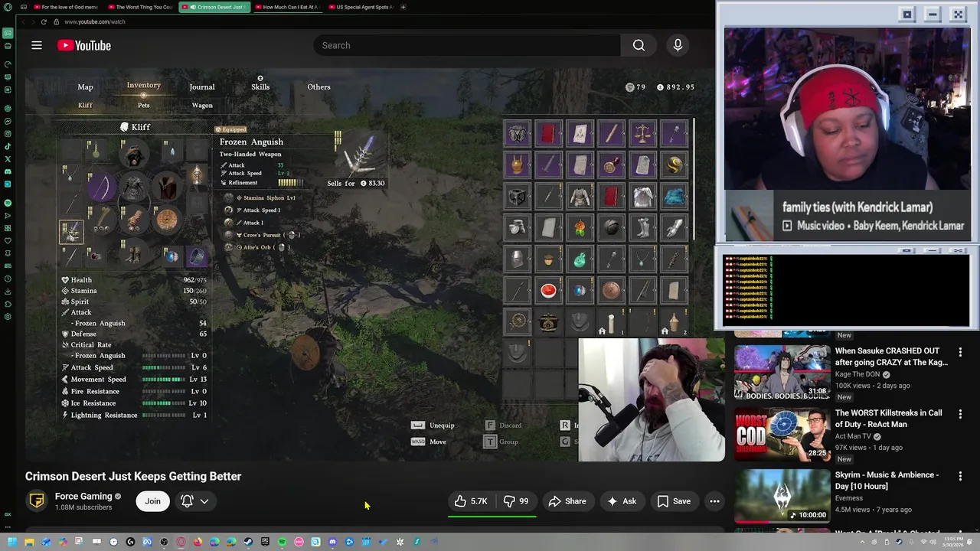Switch to 'US Special Agent Spots' tab
Viewport: 980px width, 551px height.
[x=360, y=7]
